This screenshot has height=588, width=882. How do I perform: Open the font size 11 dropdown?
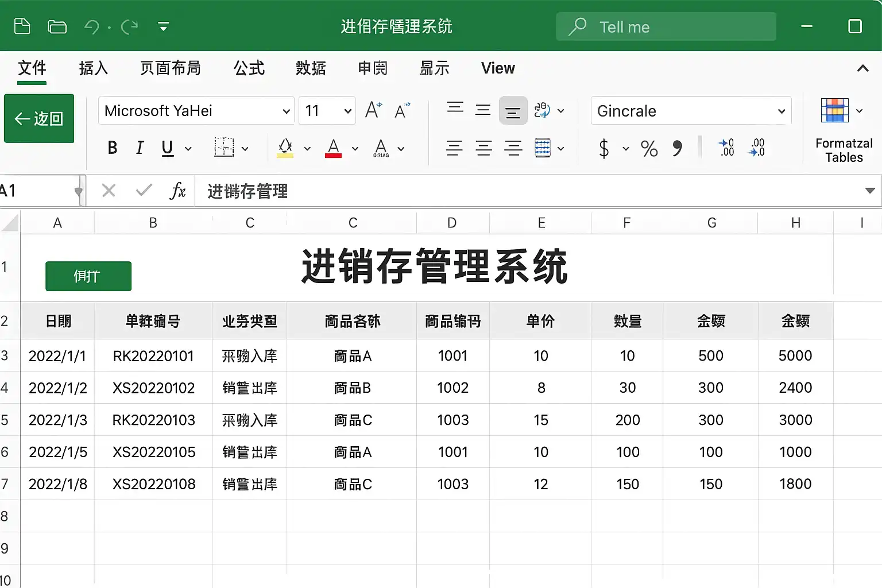(327, 111)
